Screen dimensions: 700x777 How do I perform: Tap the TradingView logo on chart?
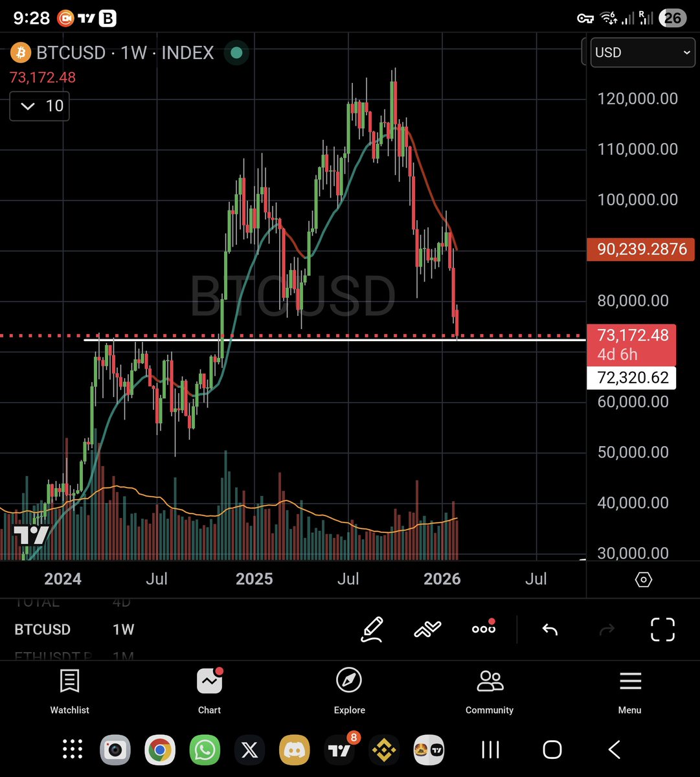[x=31, y=535]
